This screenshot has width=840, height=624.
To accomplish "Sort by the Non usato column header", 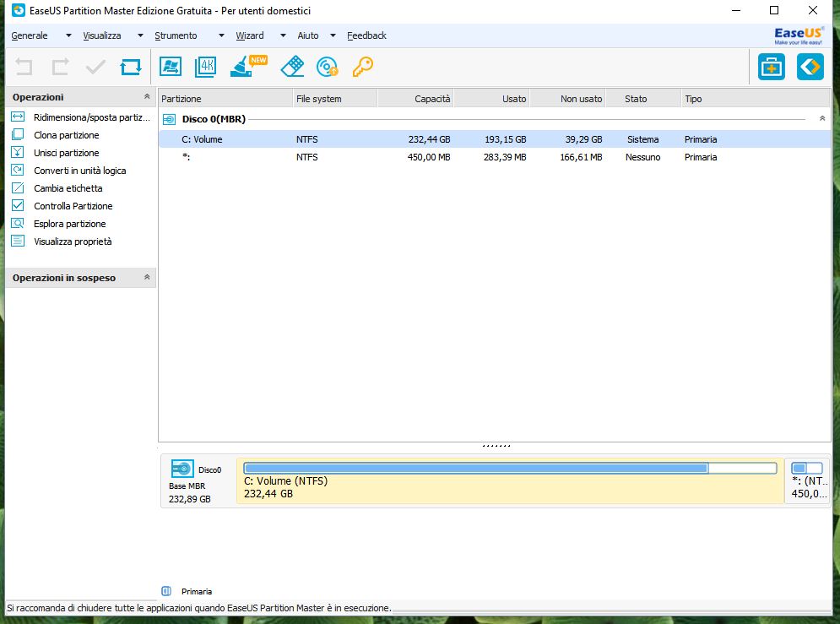I will click(567, 99).
